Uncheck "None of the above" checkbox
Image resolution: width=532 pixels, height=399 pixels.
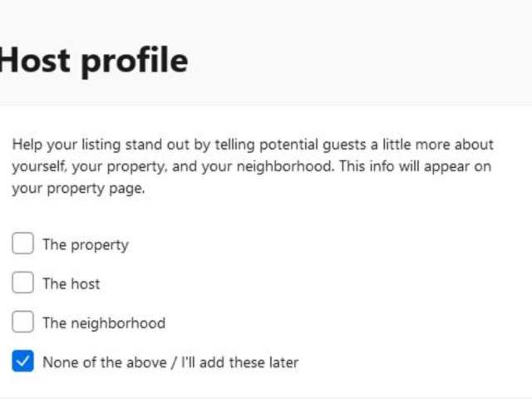click(22, 362)
